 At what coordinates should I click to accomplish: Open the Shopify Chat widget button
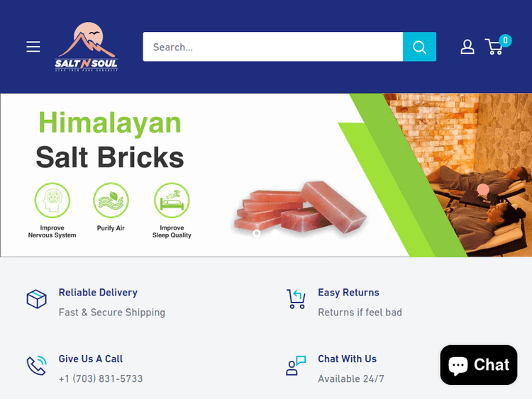click(479, 365)
